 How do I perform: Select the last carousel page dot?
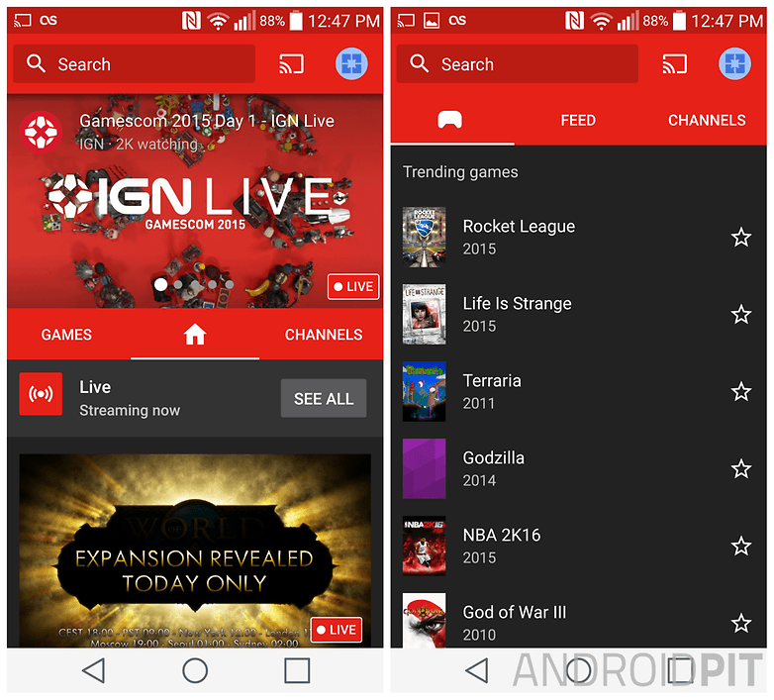229,284
